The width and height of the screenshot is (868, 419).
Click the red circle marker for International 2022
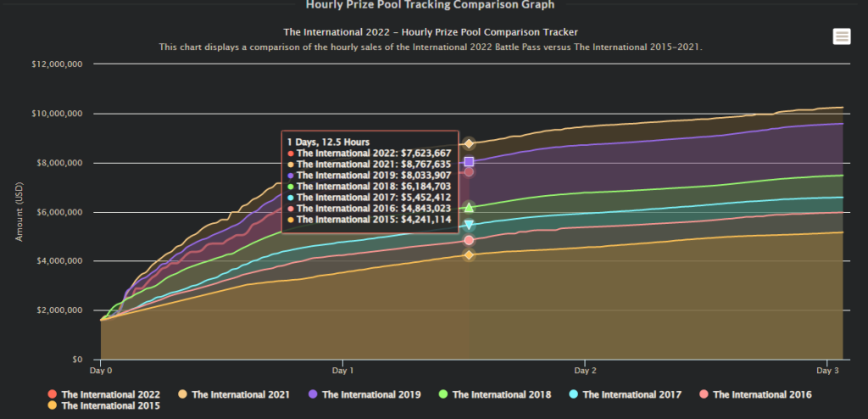[469, 172]
